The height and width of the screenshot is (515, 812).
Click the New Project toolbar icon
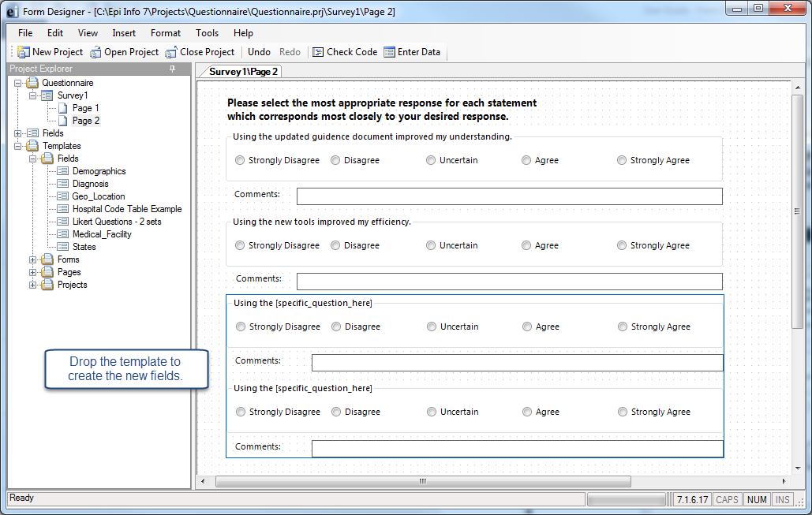coord(24,52)
